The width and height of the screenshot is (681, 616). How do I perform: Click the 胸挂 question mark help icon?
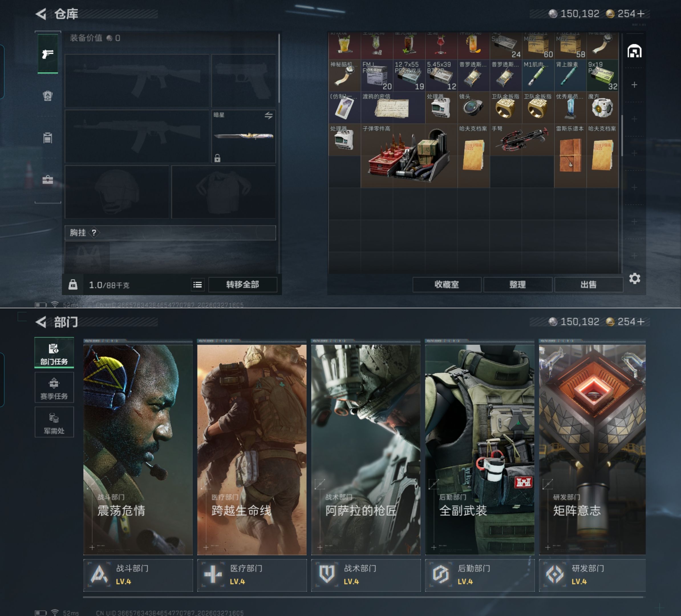pos(94,233)
